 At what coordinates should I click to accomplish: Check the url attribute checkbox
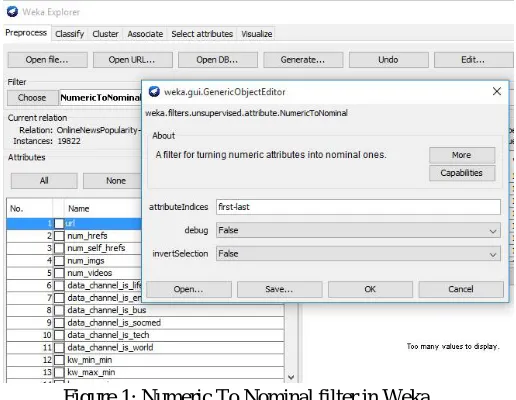click(x=59, y=223)
